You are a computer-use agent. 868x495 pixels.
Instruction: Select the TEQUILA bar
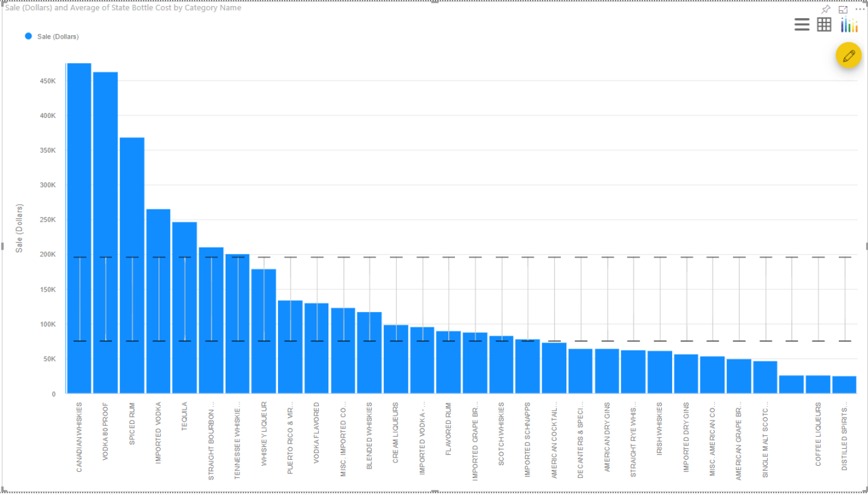184,305
